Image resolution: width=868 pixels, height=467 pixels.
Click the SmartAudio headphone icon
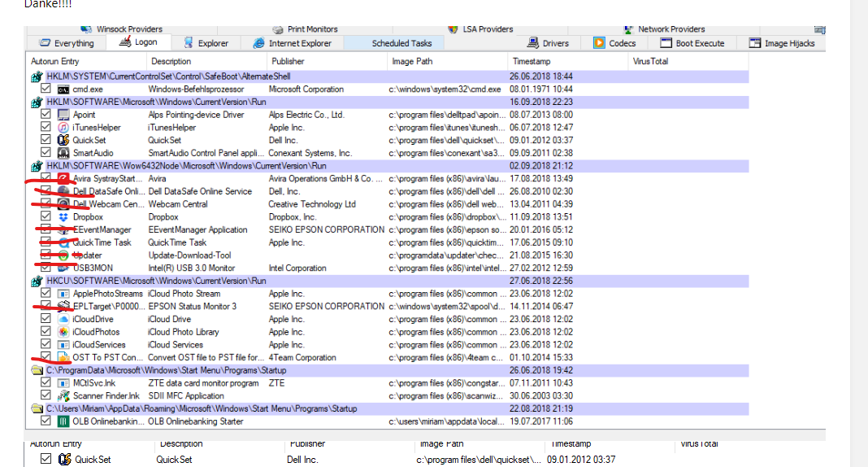(x=63, y=153)
